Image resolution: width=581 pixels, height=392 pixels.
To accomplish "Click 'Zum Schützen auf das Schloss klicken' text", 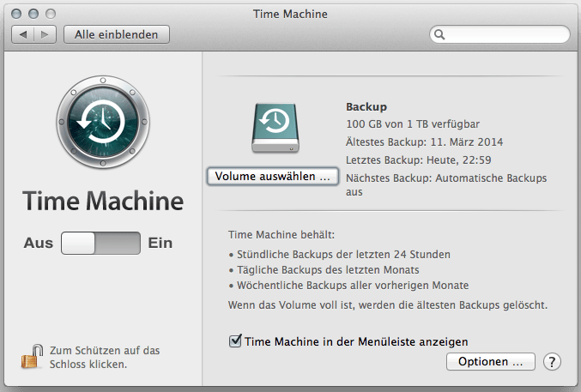I will click(x=105, y=357).
